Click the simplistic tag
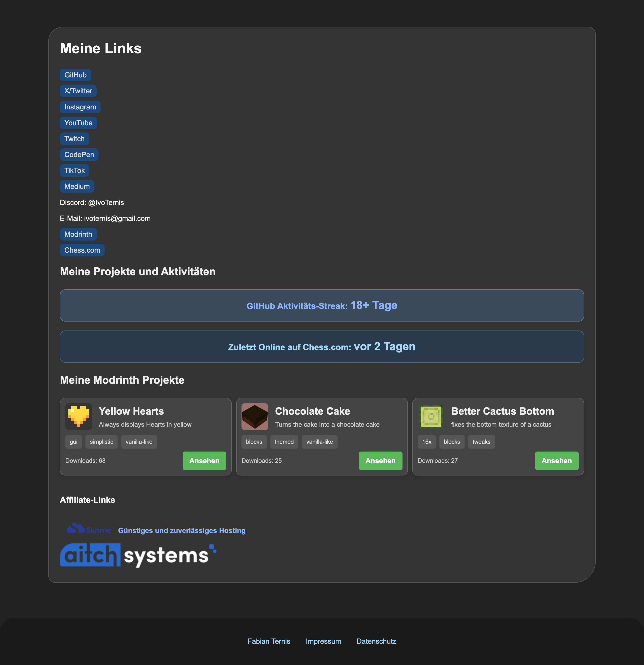 pyautogui.click(x=102, y=442)
